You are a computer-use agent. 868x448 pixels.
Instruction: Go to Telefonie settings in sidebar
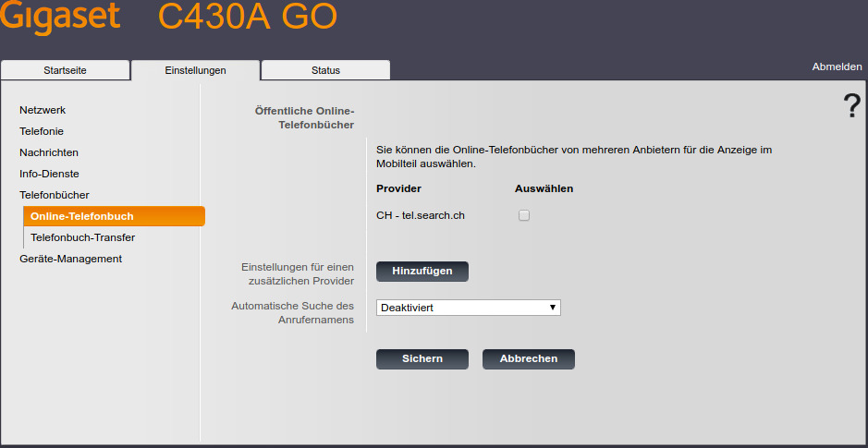click(42, 131)
